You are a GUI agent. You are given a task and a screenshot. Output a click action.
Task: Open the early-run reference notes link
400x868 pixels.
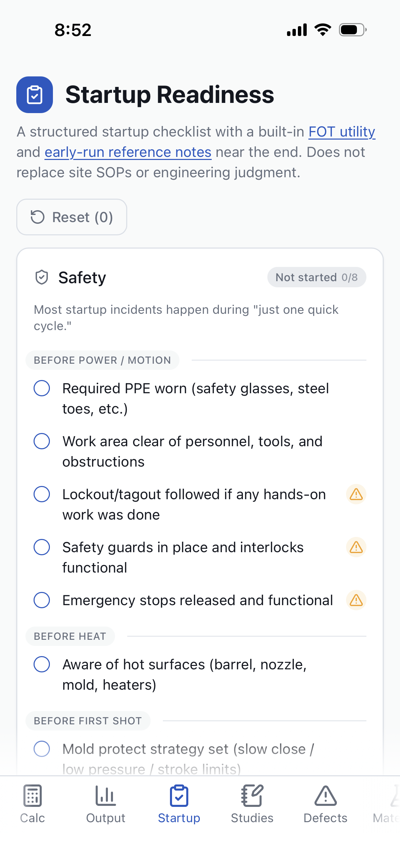[128, 152]
